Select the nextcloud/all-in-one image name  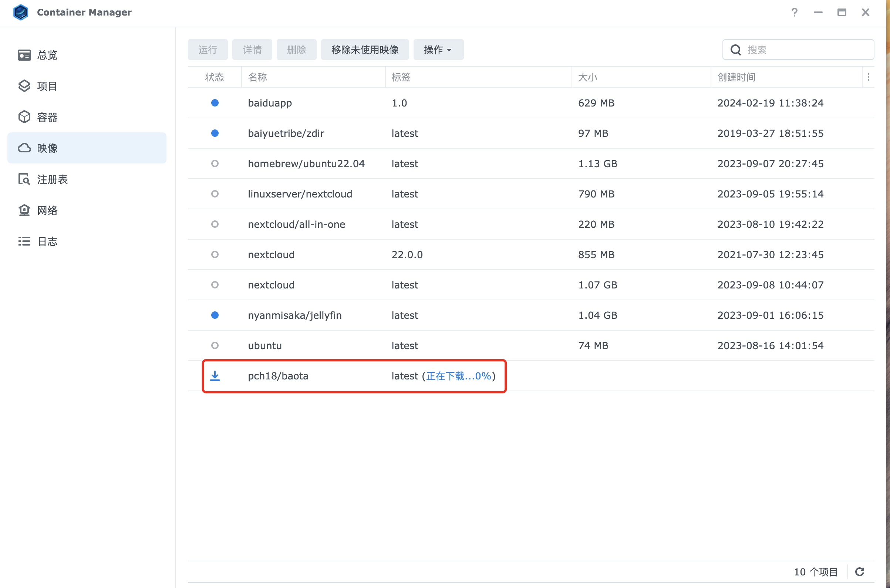(296, 224)
